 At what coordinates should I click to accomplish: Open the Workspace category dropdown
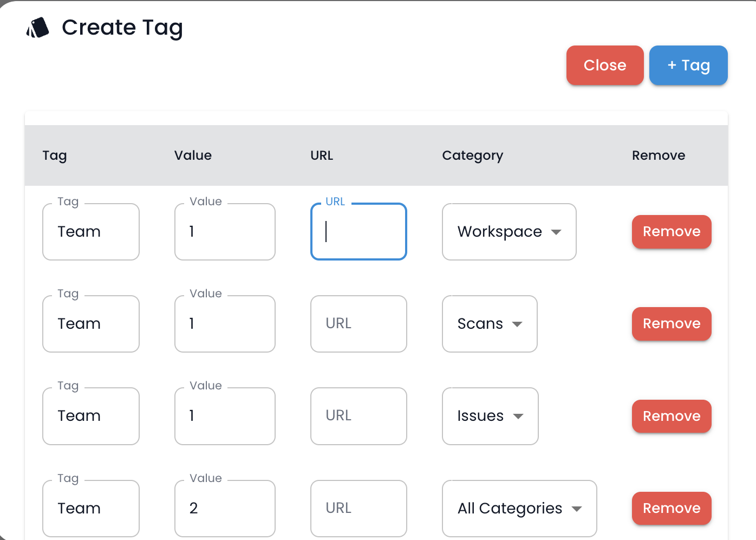coord(508,232)
